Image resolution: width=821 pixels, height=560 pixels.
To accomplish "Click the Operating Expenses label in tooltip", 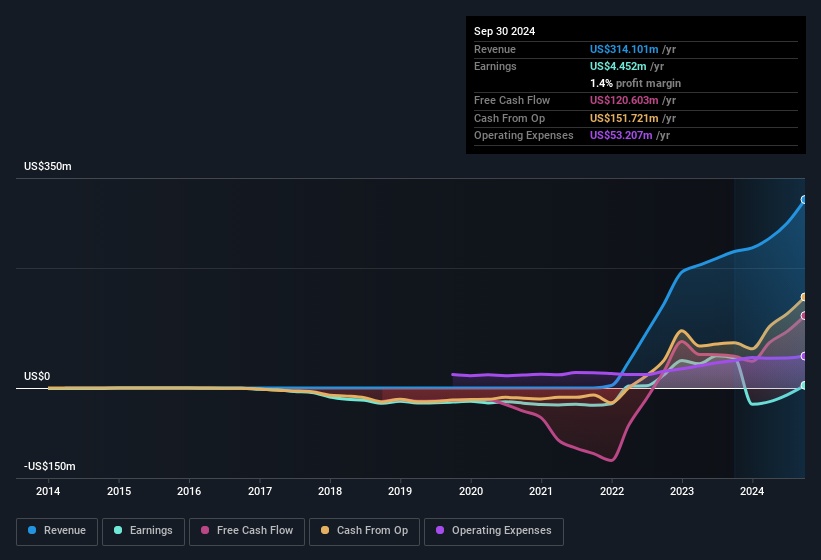I will click(524, 136).
